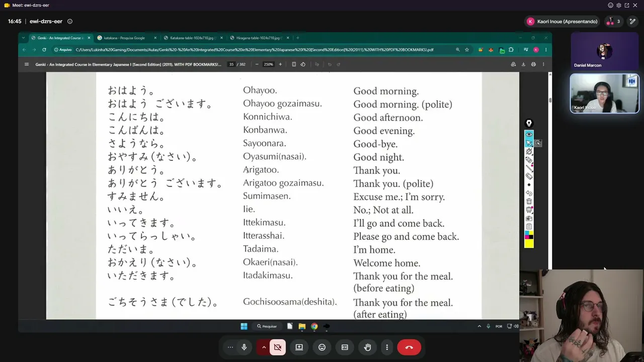Turn on the camera in Meet
The height and width of the screenshot is (362, 644).
point(278,347)
